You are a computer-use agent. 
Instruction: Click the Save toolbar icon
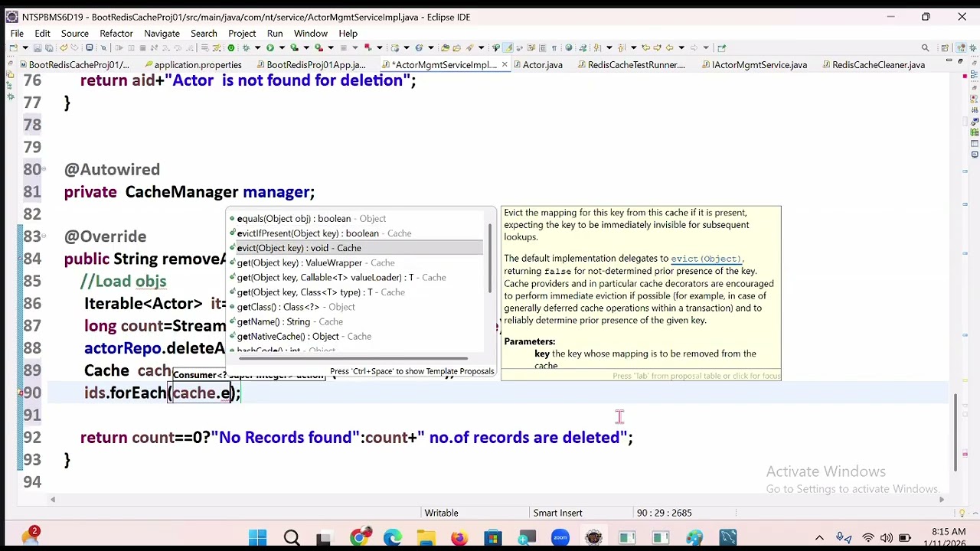pyautogui.click(x=38, y=48)
